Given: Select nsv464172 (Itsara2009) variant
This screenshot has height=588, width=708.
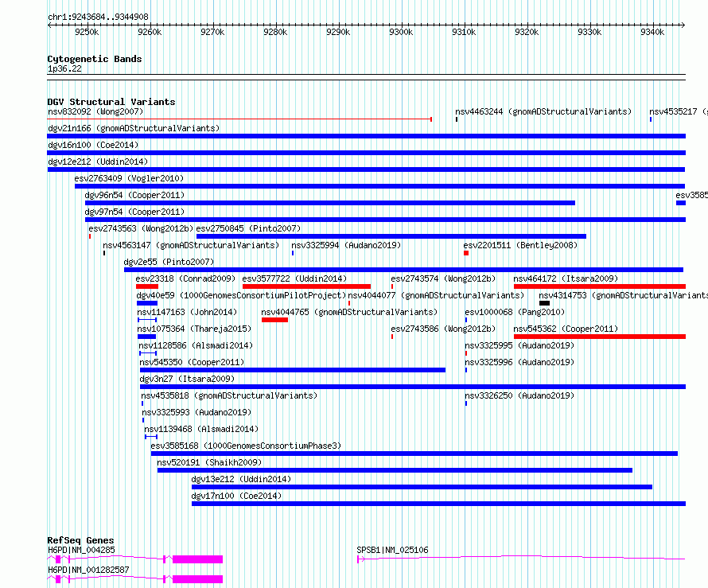Looking at the screenshot, I should pyautogui.click(x=566, y=278).
